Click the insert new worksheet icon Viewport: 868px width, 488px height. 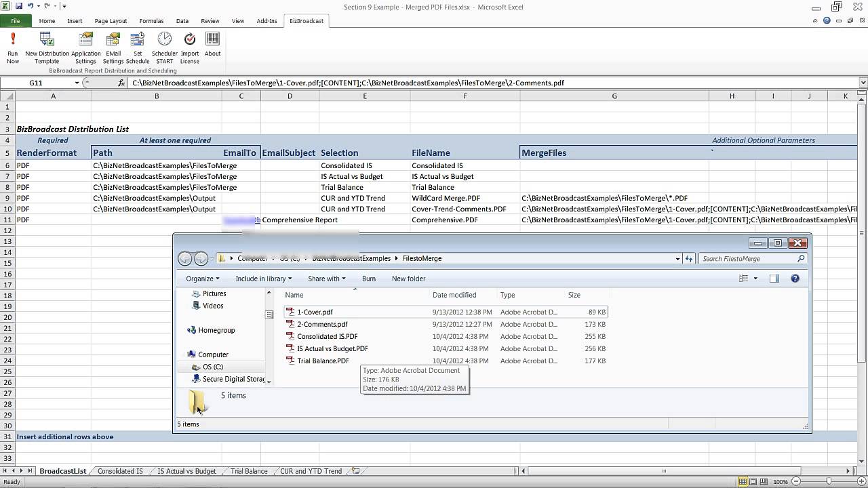[x=355, y=471]
